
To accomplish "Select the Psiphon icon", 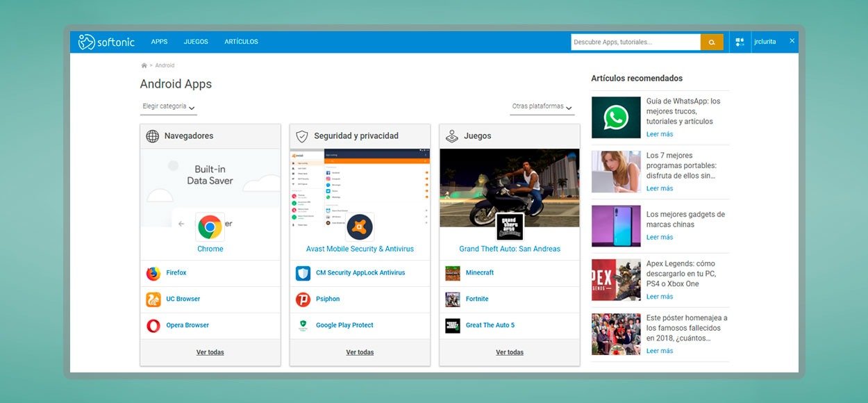I will (303, 299).
